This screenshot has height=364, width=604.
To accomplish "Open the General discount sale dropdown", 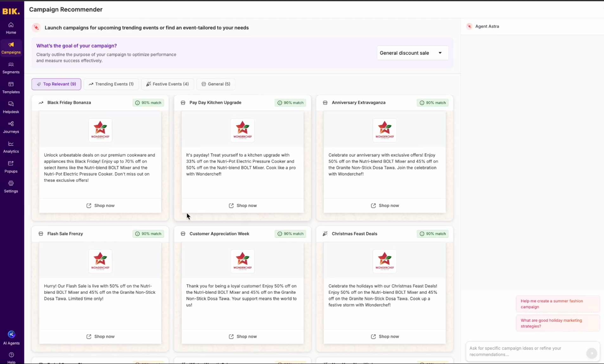I will tap(412, 53).
